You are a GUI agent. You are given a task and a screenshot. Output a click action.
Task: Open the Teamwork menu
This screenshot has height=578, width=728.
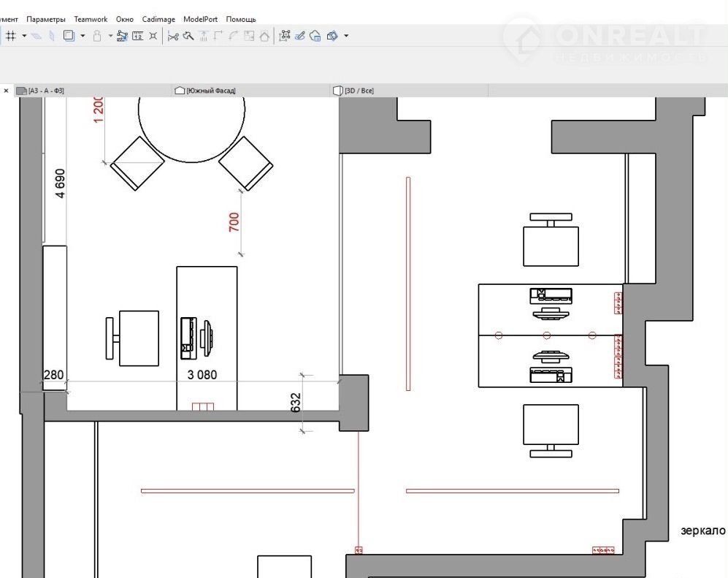(91, 19)
